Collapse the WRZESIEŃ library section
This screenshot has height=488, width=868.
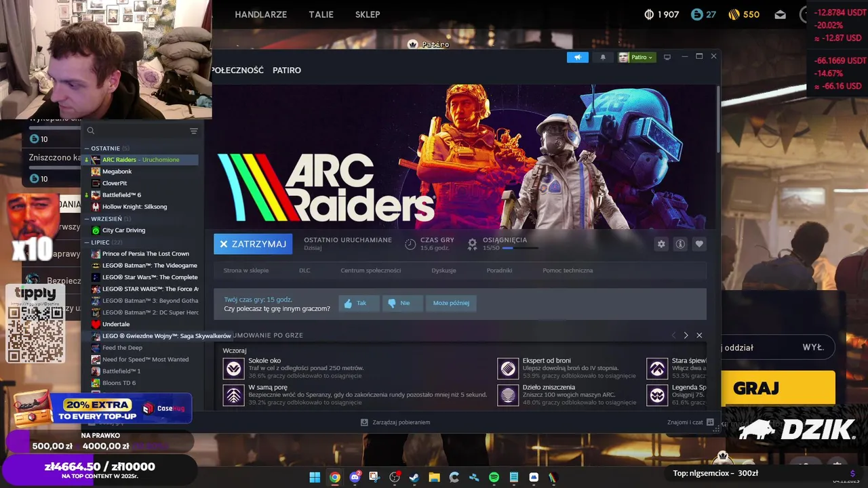[87, 219]
